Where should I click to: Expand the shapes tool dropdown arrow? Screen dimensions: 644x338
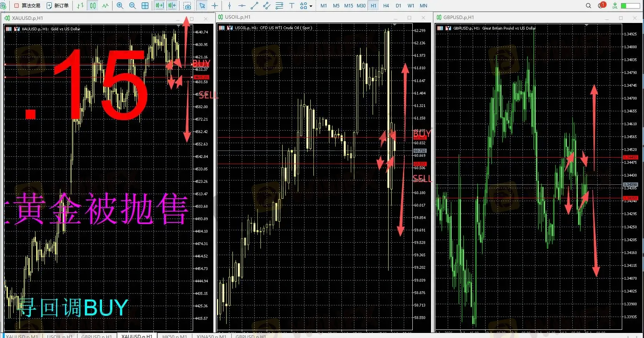[x=311, y=6]
